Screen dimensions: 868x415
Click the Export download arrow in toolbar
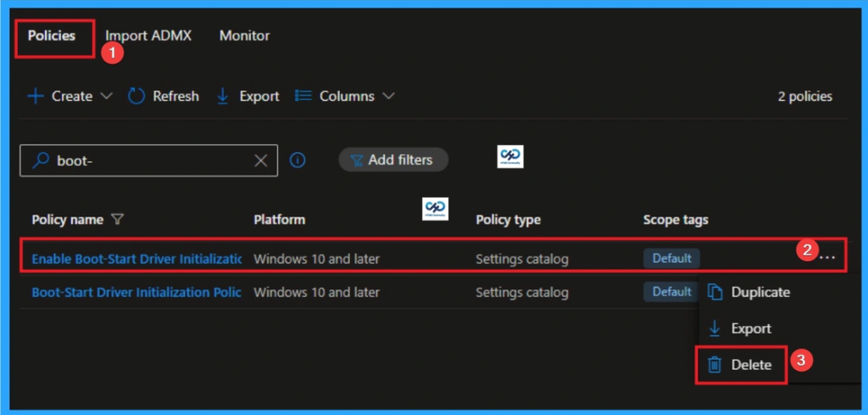[x=223, y=97]
